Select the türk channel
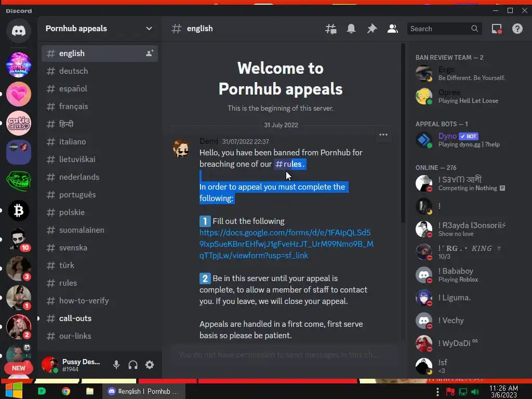 click(x=99, y=265)
